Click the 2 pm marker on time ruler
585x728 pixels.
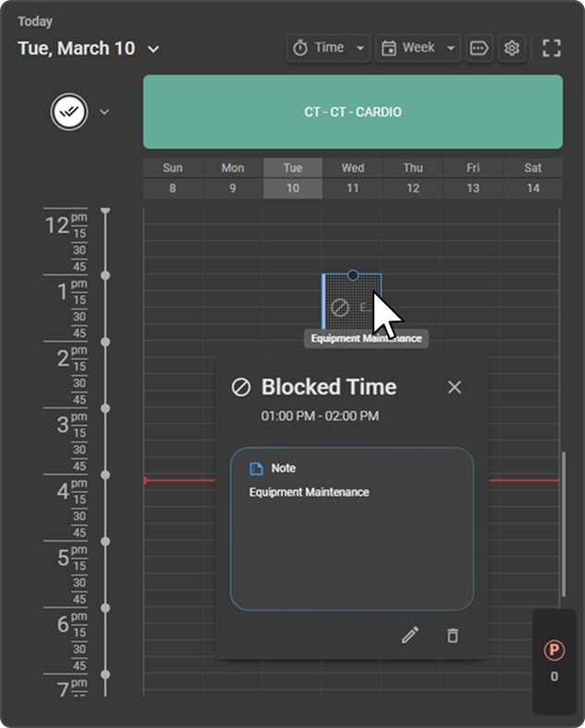pyautogui.click(x=105, y=342)
